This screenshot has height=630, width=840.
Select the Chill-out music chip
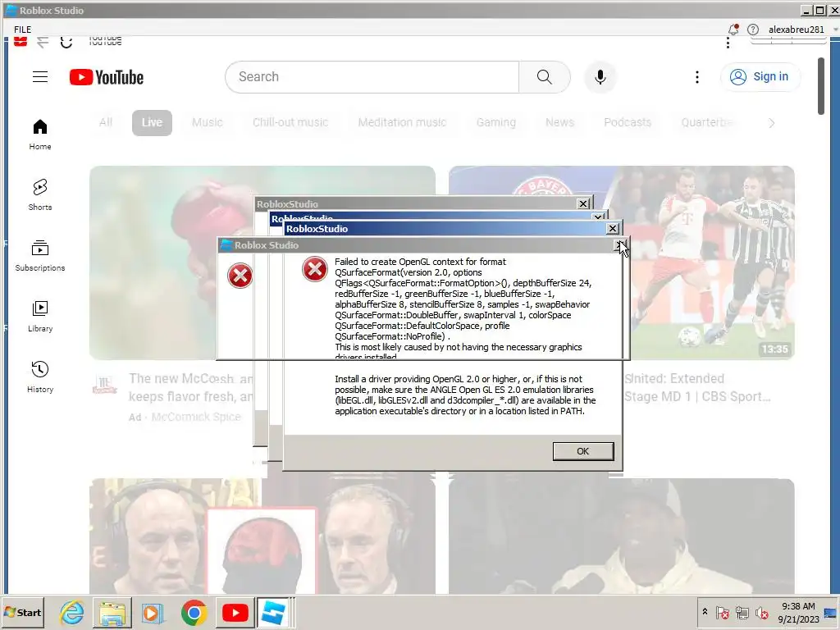point(290,123)
